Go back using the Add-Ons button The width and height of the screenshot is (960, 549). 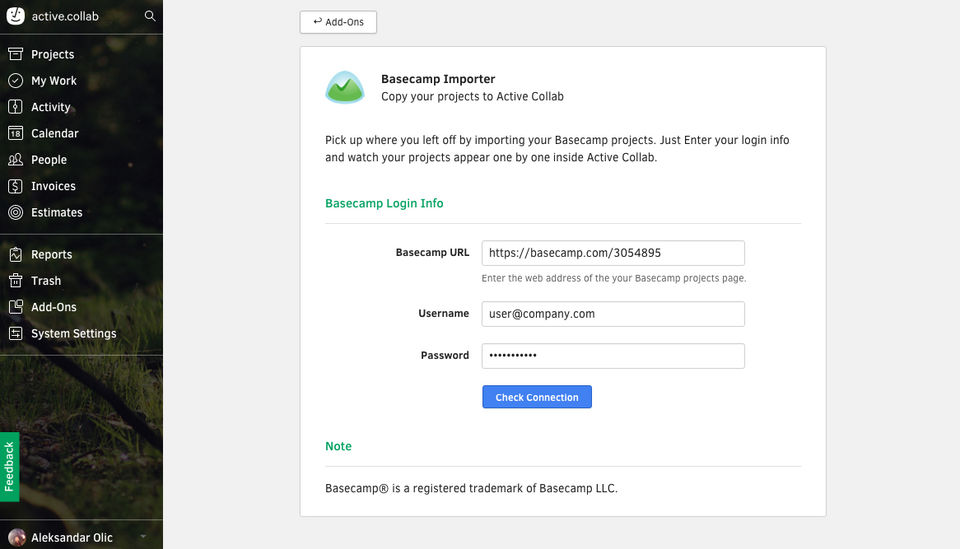(338, 22)
